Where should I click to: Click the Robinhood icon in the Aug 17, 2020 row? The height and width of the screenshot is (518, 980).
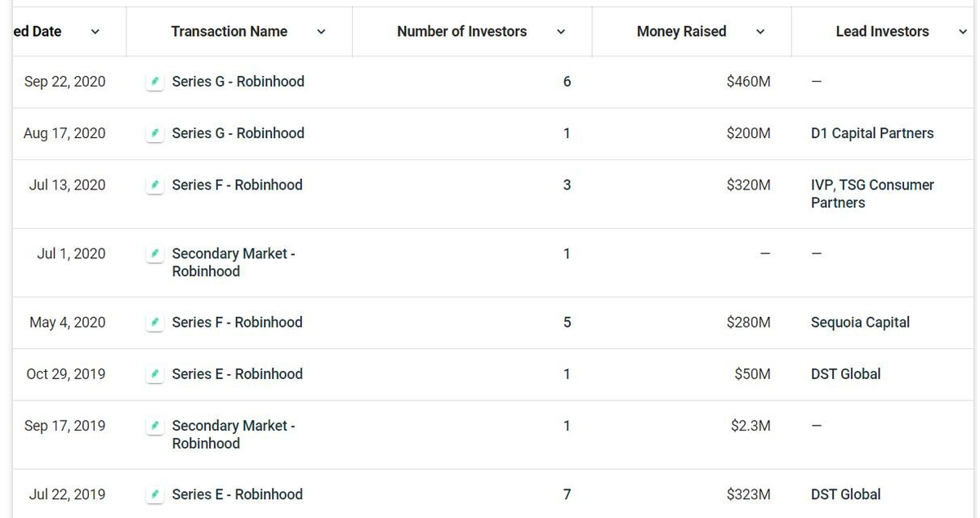point(155,133)
